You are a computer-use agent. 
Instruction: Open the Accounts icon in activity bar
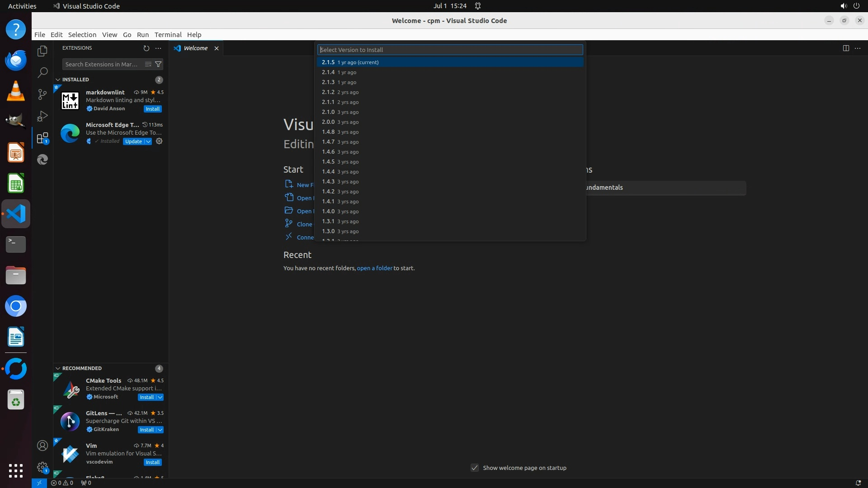point(42,446)
